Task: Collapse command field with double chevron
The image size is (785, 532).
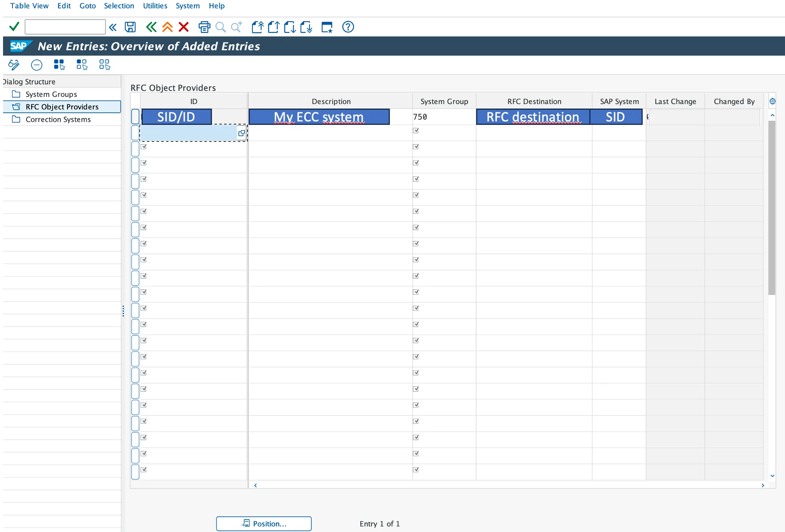Action: (x=113, y=27)
